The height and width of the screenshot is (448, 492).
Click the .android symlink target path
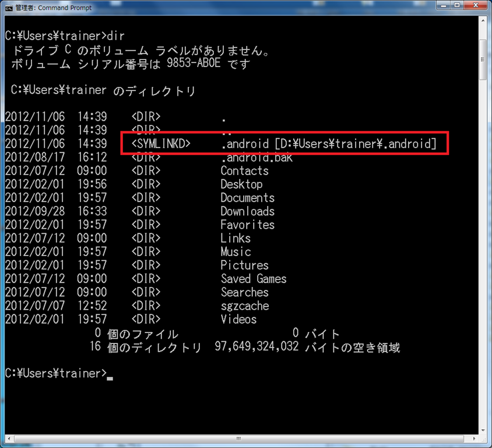point(356,143)
